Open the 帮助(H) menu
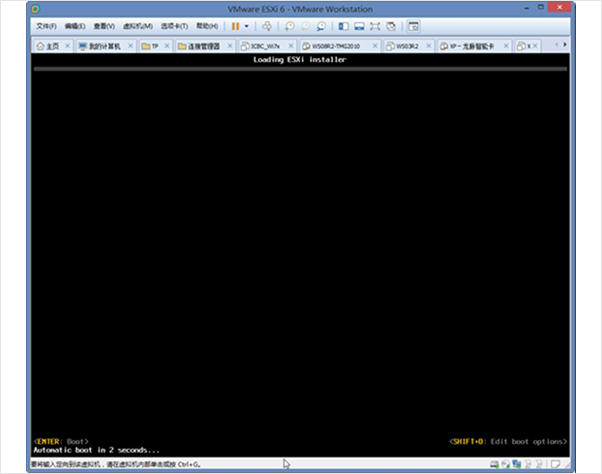 click(207, 26)
